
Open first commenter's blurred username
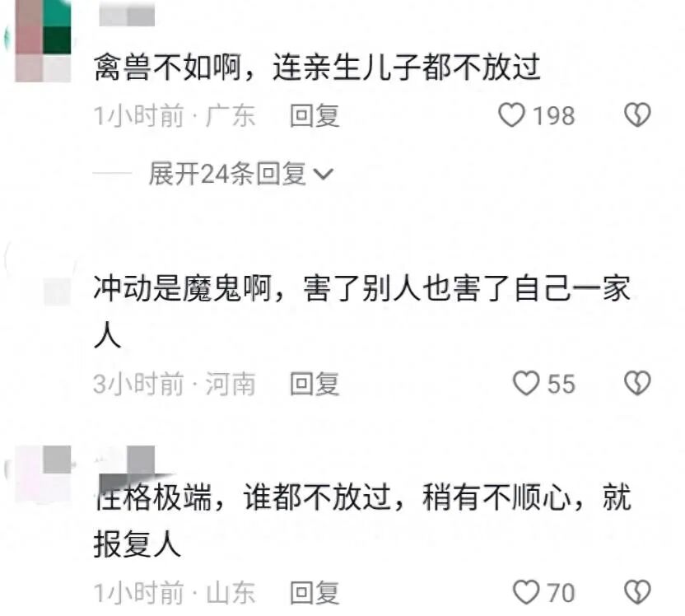(x=127, y=13)
